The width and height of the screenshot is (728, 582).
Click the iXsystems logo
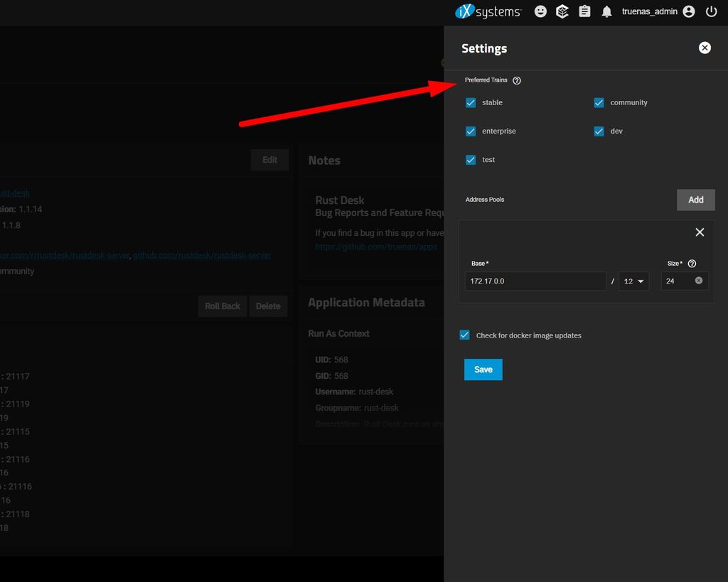coord(488,11)
